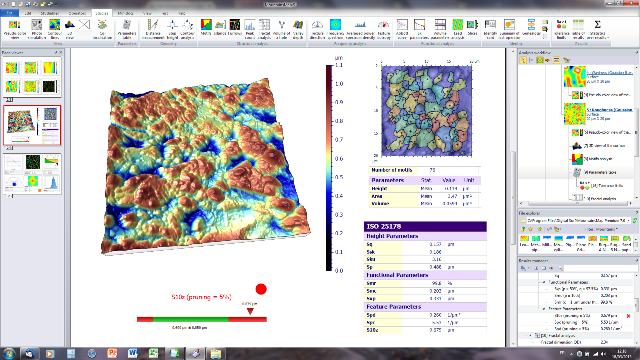Select the Texture isotropy icon
Viewport: 640px width, 360px height.
click(x=384, y=29)
